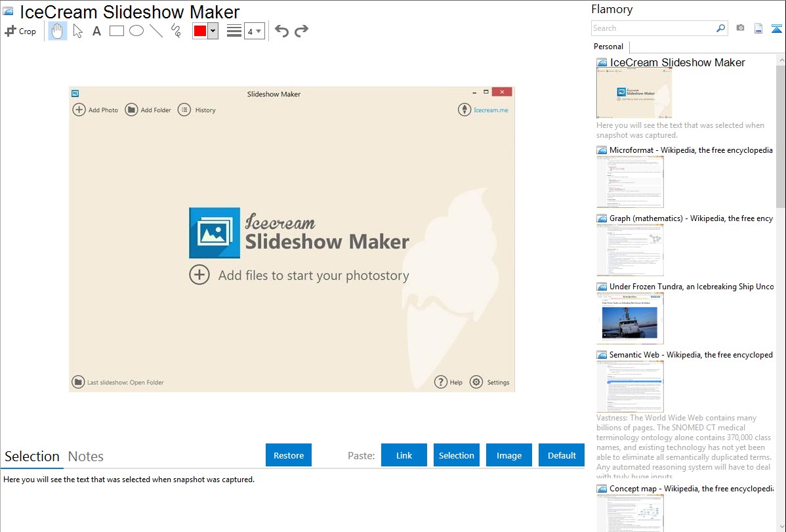Click the Icecream Slideshow Maker logo image
This screenshot has height=532, width=786.
click(215, 233)
